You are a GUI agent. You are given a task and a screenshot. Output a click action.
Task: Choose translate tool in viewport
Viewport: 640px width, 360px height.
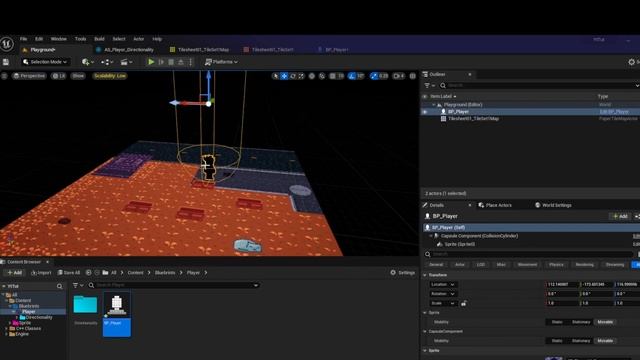tap(284, 76)
